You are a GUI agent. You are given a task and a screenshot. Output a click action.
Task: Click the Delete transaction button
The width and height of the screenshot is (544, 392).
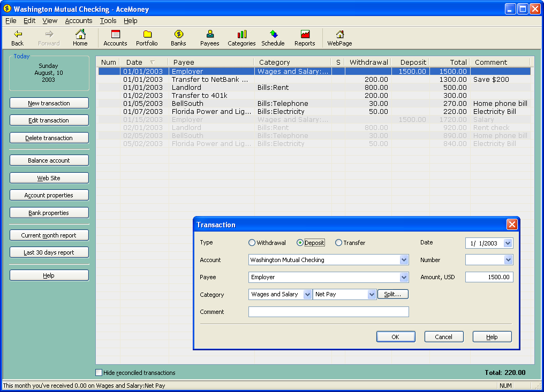[x=49, y=138]
